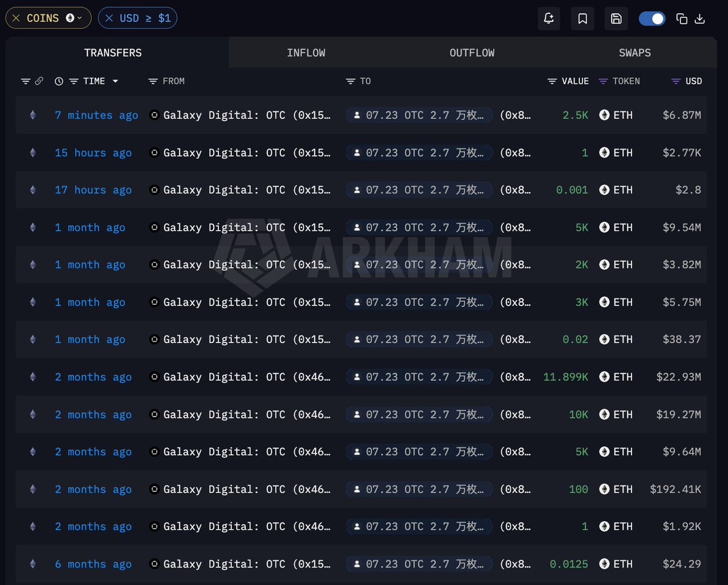The height and width of the screenshot is (585, 728).
Task: Click Galaxy Digital sender in $22.93M row
Action: coord(247,377)
